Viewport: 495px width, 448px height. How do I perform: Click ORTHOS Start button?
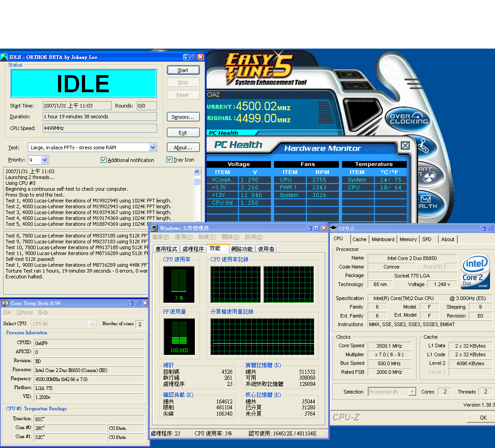pyautogui.click(x=183, y=70)
